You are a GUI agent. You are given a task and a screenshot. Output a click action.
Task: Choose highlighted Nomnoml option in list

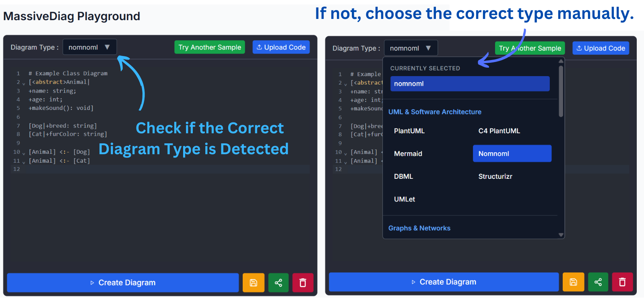point(512,153)
